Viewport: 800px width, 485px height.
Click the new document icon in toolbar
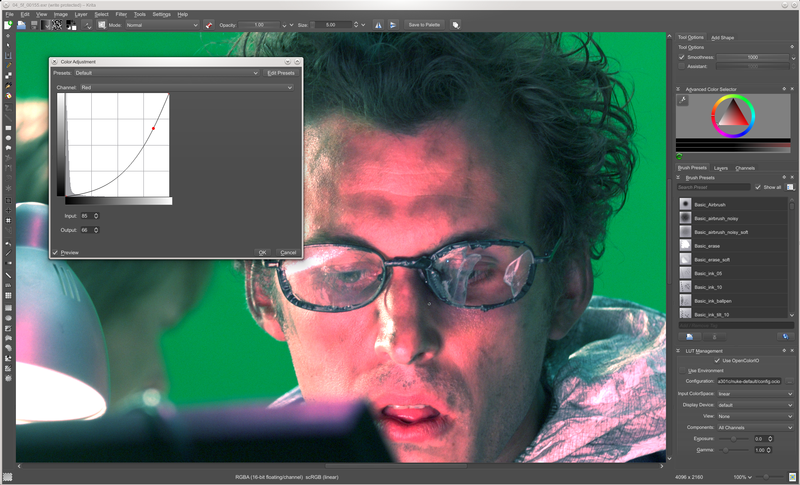(8, 24)
